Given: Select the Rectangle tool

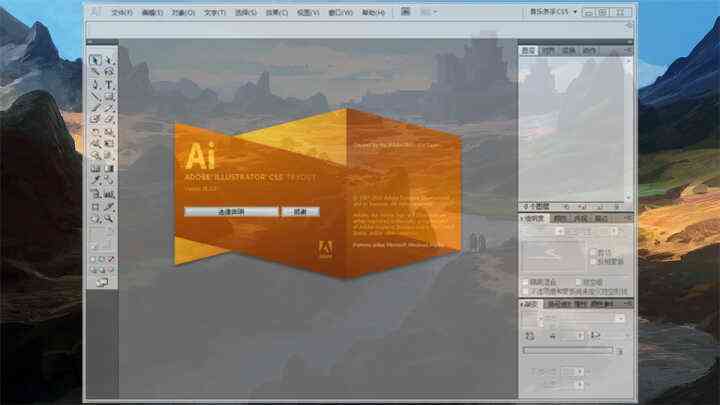Looking at the screenshot, I should tap(109, 96).
